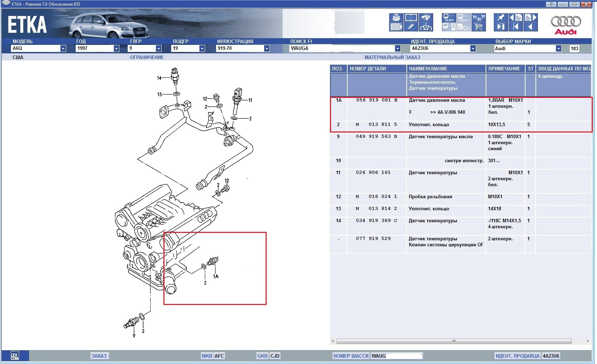Click 'смотри иллюстр.' row for position 10
The image size is (597, 364).
pyautogui.click(x=464, y=160)
